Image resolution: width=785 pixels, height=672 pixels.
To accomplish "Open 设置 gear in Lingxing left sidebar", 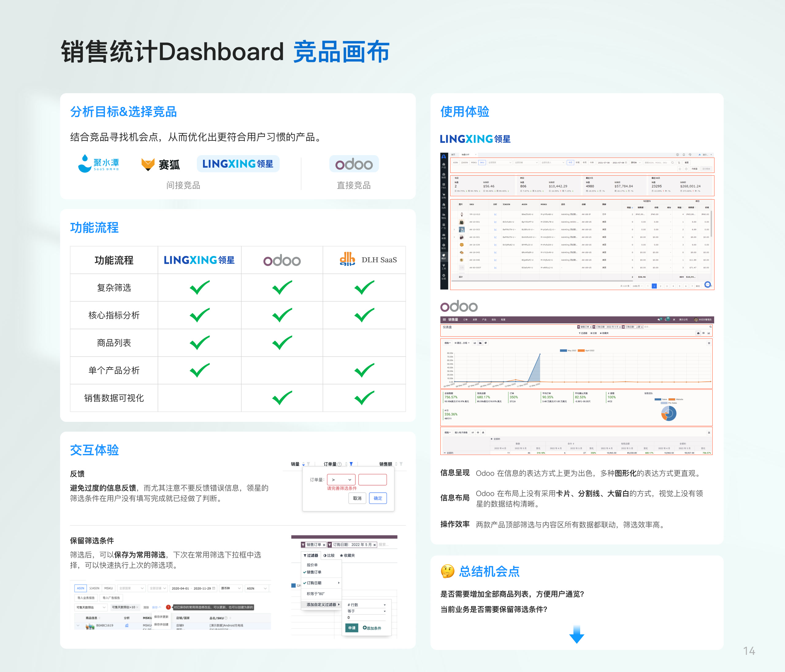I will pos(444,277).
